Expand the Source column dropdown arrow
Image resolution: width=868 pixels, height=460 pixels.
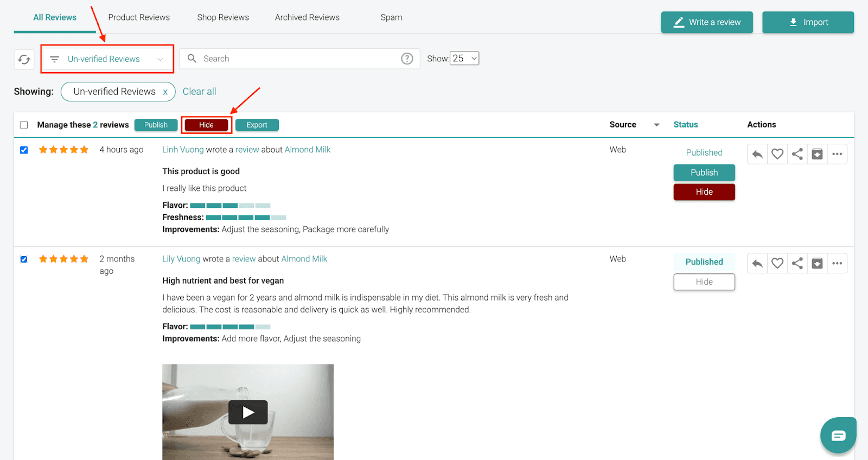(656, 125)
